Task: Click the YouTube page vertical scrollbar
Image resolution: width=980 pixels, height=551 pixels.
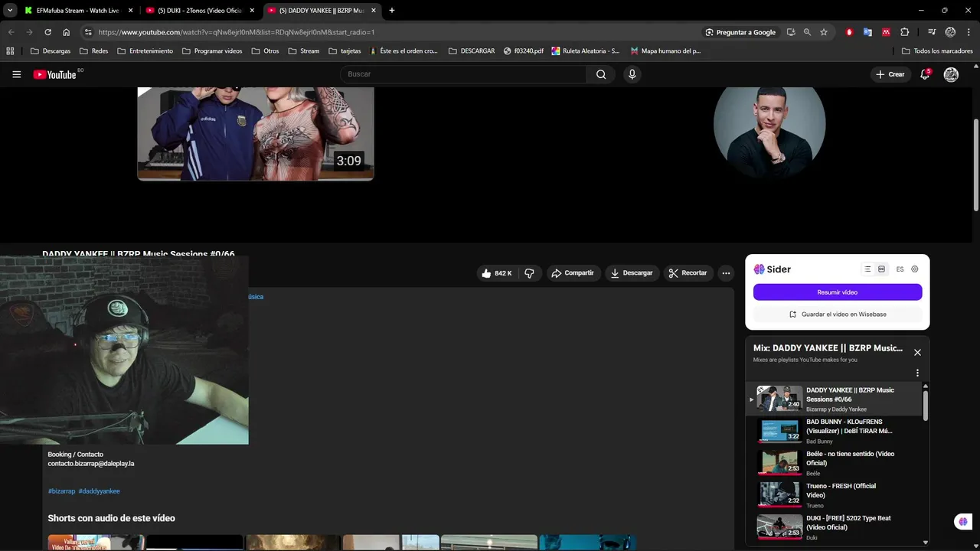Action: coord(975,165)
